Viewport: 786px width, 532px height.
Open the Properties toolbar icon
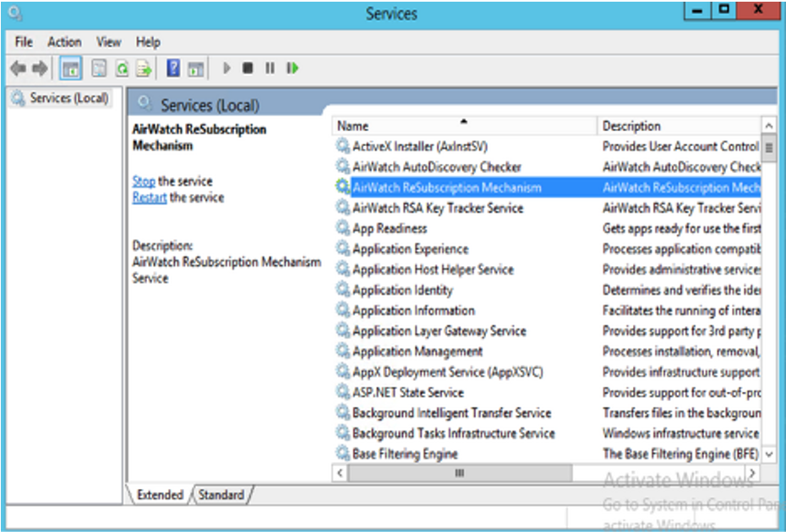tap(100, 68)
